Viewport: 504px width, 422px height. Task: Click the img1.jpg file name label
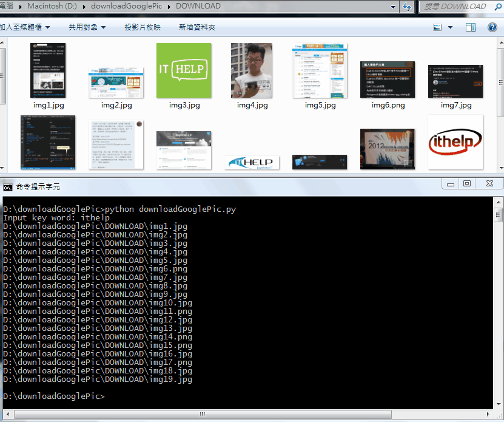click(x=49, y=105)
